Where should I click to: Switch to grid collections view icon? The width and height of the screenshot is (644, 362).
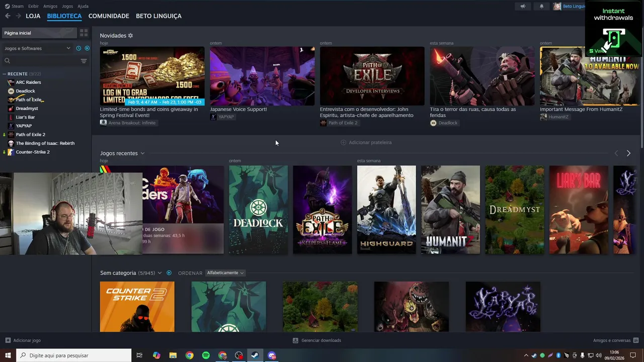84,33
